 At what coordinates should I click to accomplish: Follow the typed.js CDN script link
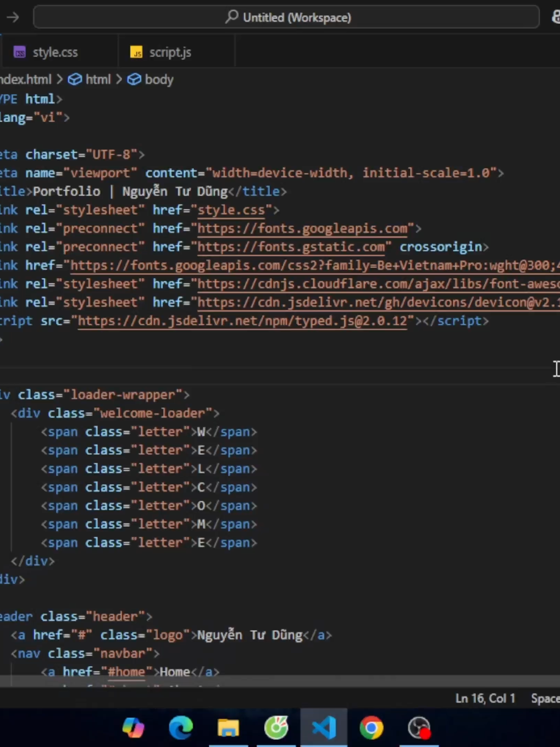pyautogui.click(x=242, y=321)
